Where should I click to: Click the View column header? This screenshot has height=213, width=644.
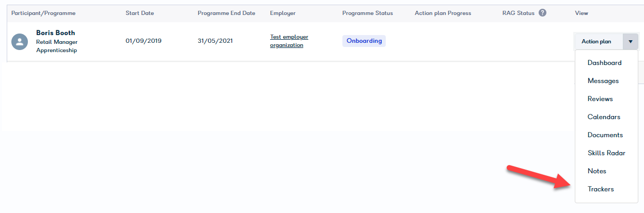581,13
